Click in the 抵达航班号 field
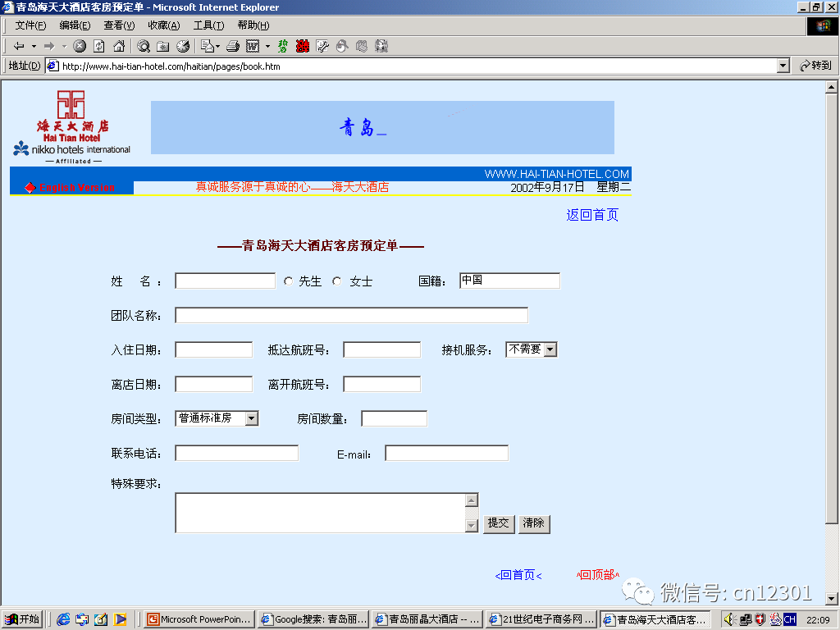This screenshot has height=630, width=840. tap(382, 349)
